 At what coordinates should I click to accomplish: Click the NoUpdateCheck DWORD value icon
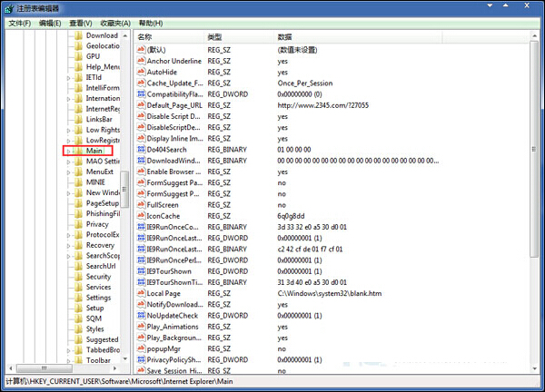pyautogui.click(x=141, y=315)
